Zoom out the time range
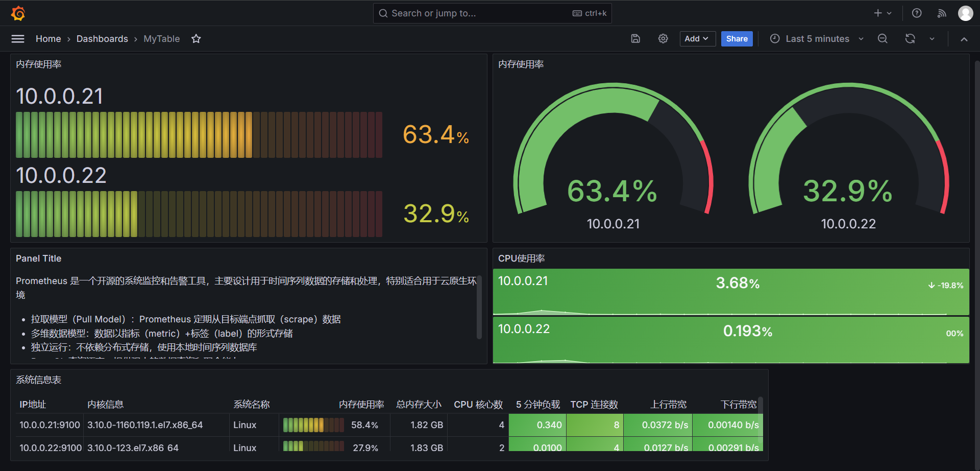Screen dimensions: 980x471 point(883,39)
